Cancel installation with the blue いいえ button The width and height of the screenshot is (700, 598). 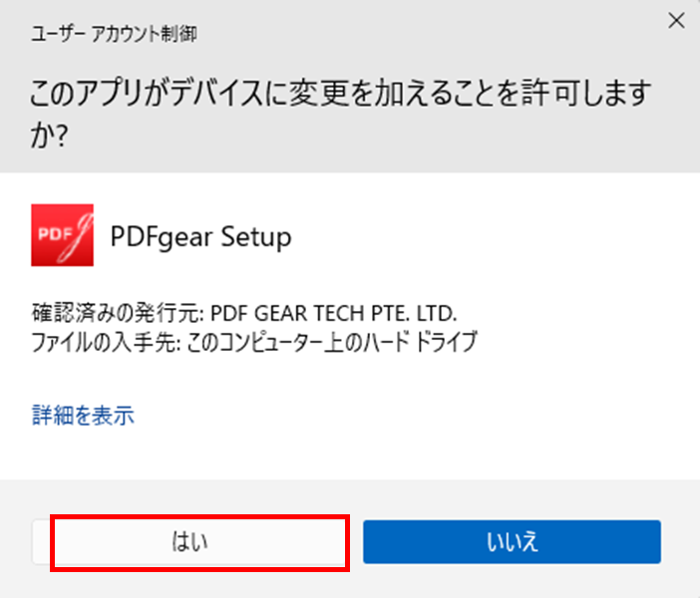click(512, 542)
